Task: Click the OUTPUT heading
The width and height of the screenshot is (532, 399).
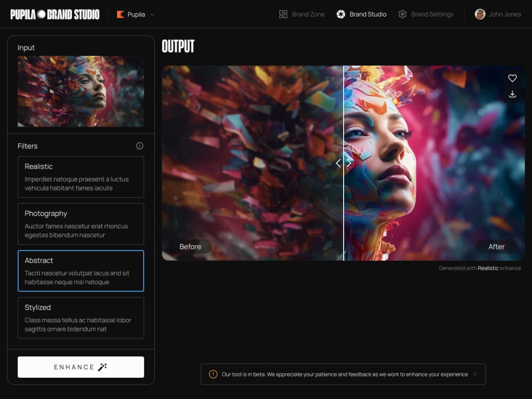Action: (x=178, y=46)
